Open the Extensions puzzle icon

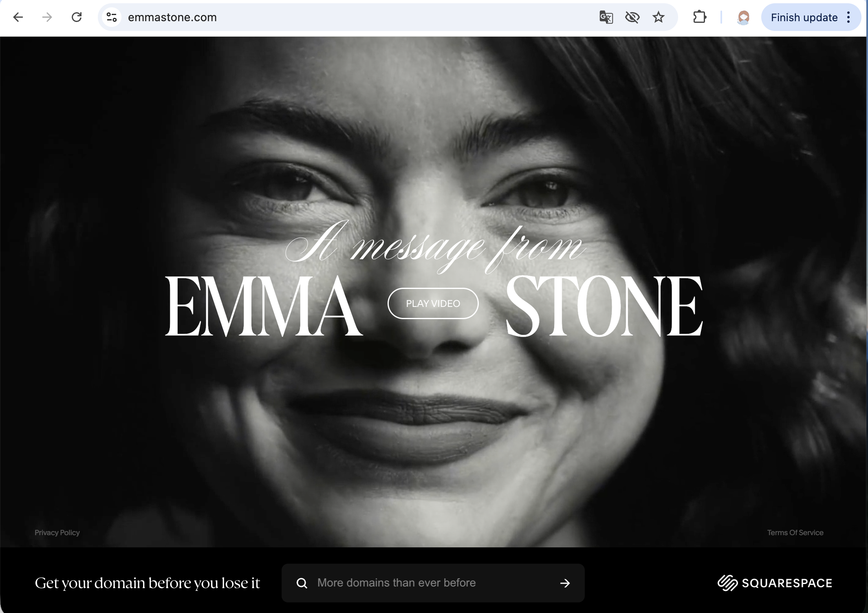(x=700, y=17)
